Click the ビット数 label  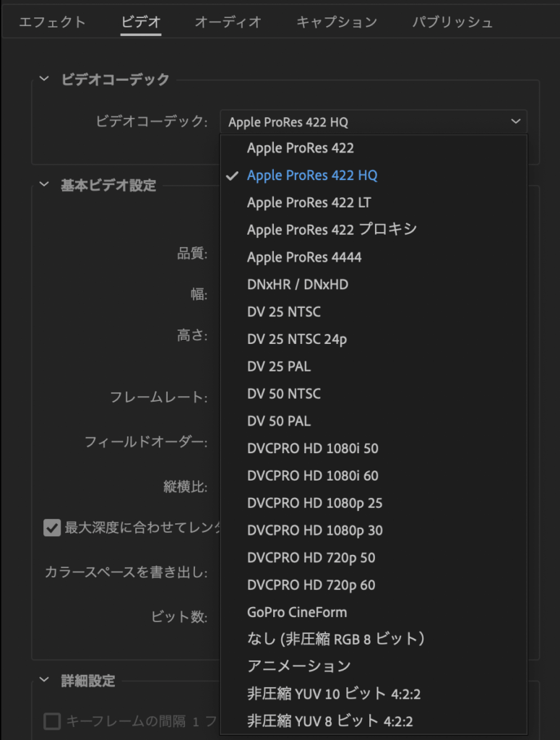(179, 617)
